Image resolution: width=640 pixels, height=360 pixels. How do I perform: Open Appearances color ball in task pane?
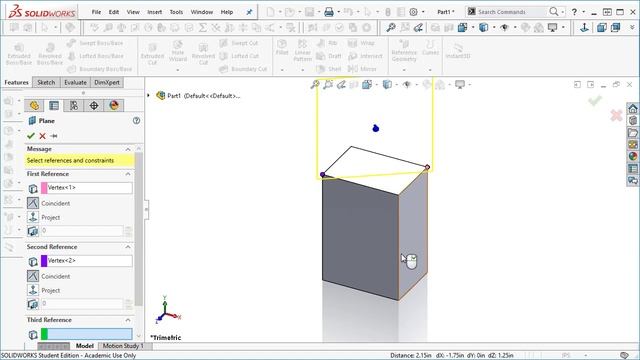click(633, 156)
